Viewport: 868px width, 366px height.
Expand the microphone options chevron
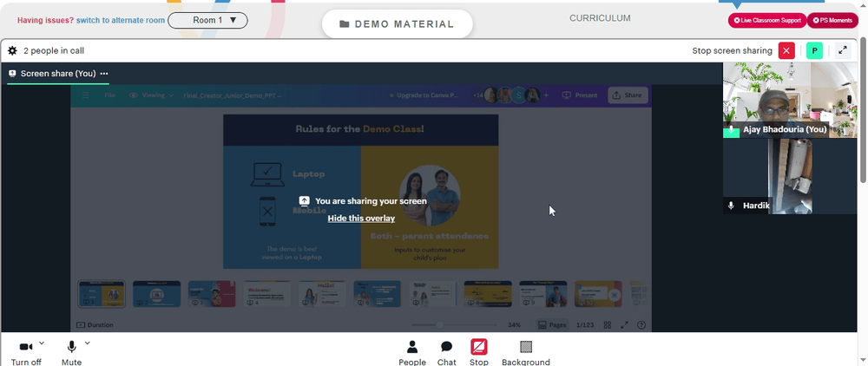click(88, 343)
